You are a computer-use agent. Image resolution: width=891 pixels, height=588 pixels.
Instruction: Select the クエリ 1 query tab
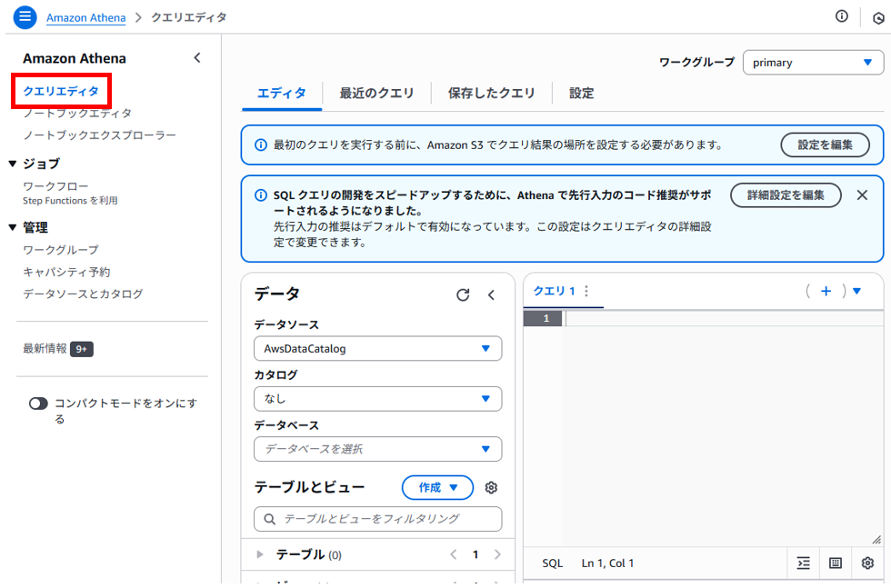click(554, 291)
